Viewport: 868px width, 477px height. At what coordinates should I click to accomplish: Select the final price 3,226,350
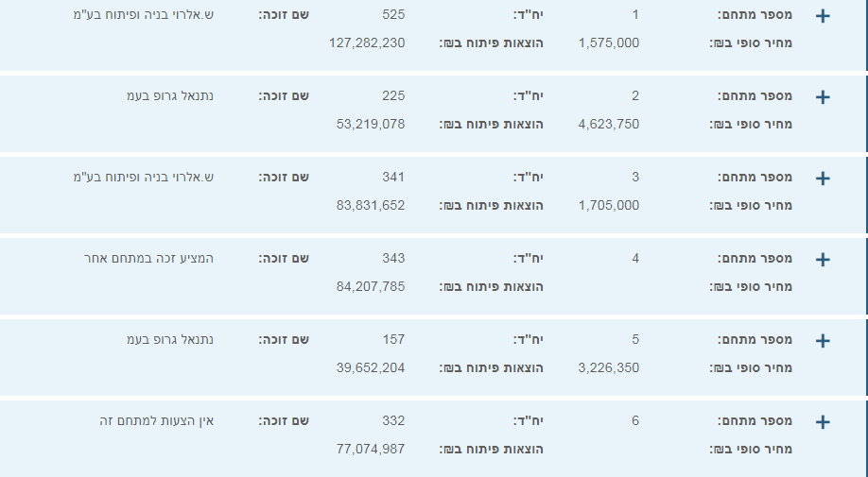pyautogui.click(x=609, y=367)
